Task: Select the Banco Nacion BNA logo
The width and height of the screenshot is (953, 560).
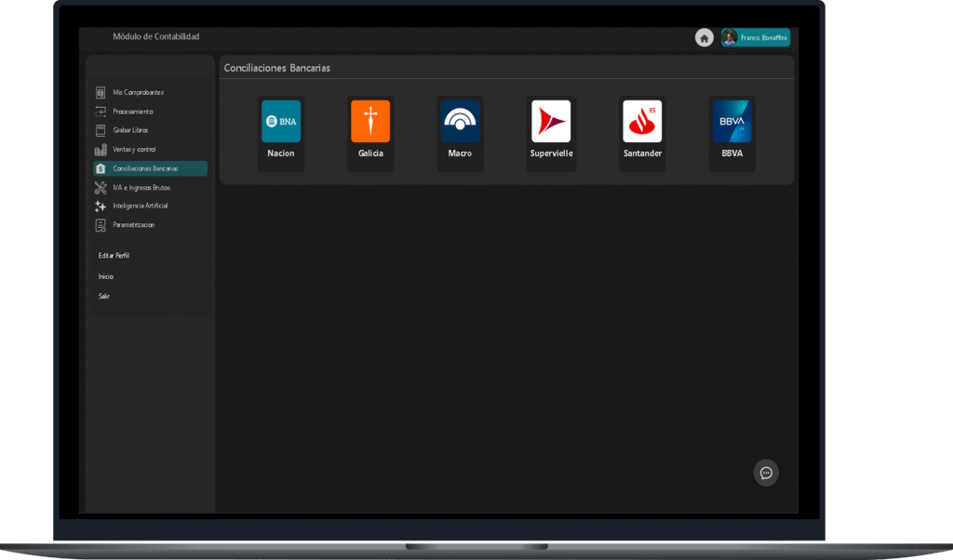Action: 281,121
